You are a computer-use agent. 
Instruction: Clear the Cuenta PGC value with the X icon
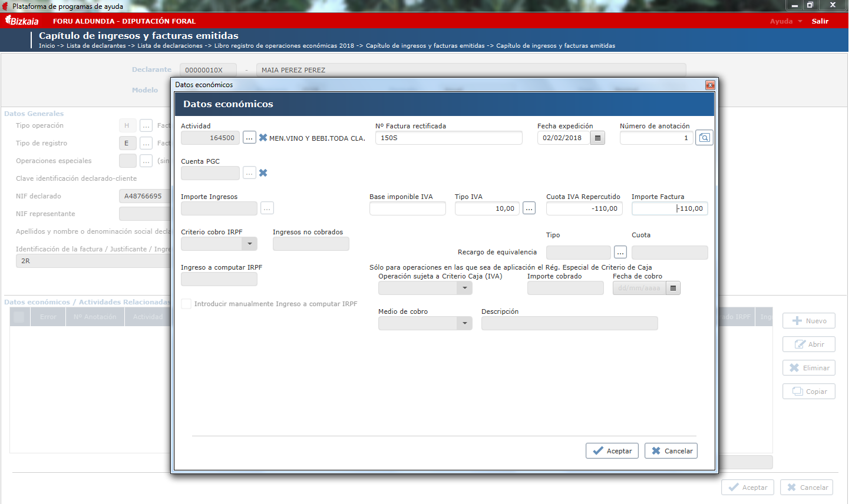tap(263, 173)
